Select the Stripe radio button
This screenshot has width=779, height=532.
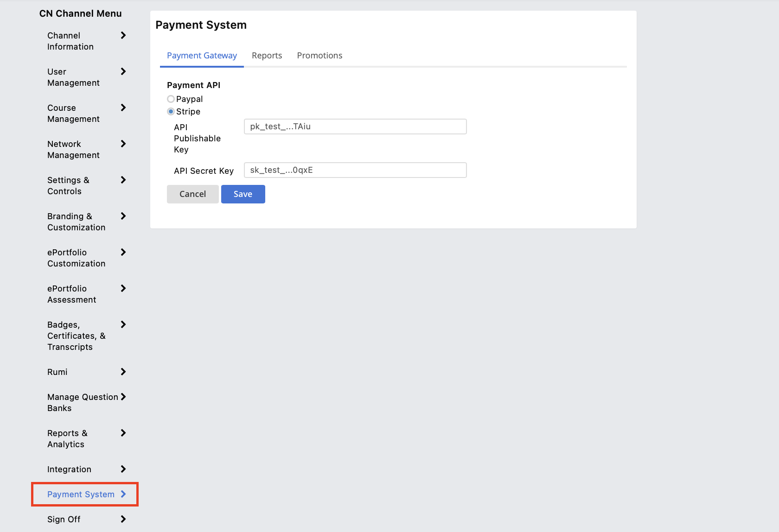(x=171, y=111)
